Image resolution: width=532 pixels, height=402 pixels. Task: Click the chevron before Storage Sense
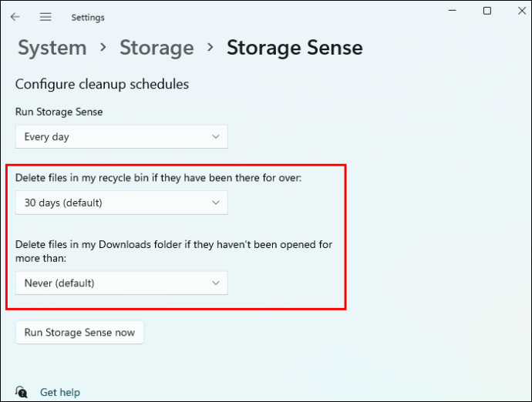point(210,48)
